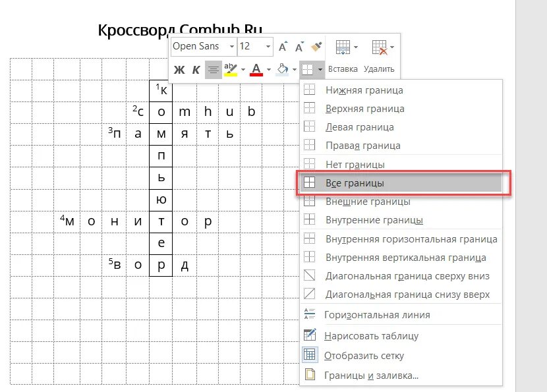The image size is (547, 392).
Task: Click Диагональная граница сверху вниз icon
Action: tap(310, 276)
